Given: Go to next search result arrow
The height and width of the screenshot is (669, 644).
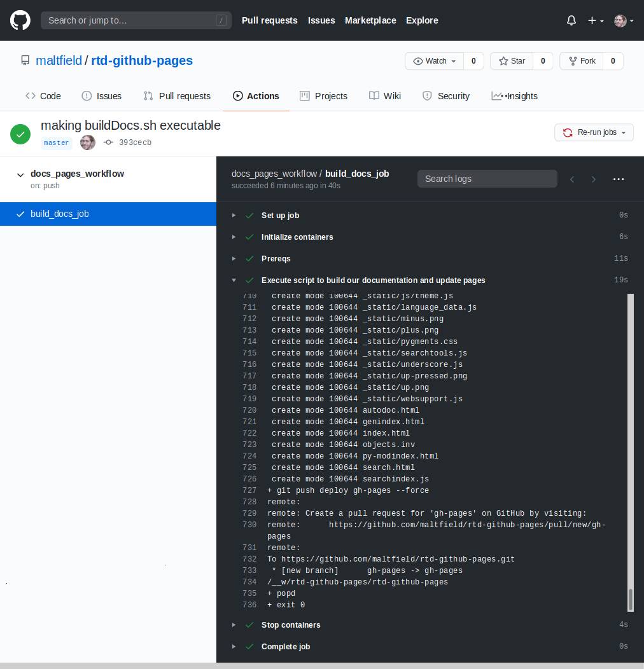Looking at the screenshot, I should [594, 179].
